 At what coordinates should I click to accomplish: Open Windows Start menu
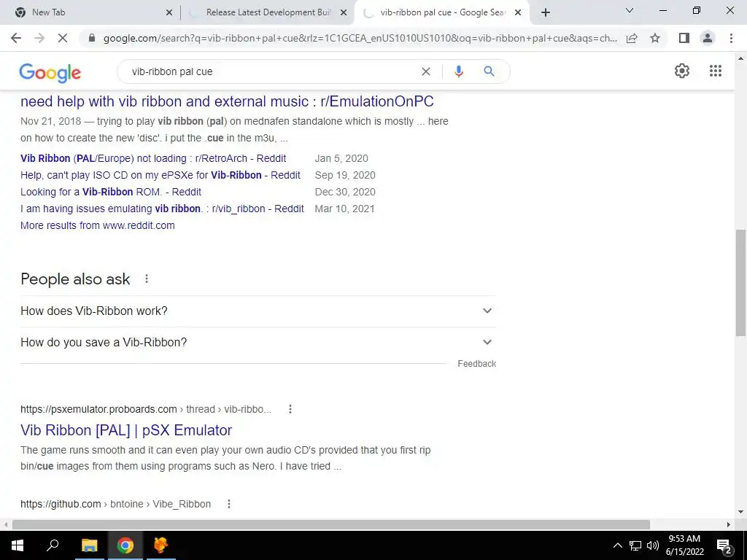click(x=18, y=545)
